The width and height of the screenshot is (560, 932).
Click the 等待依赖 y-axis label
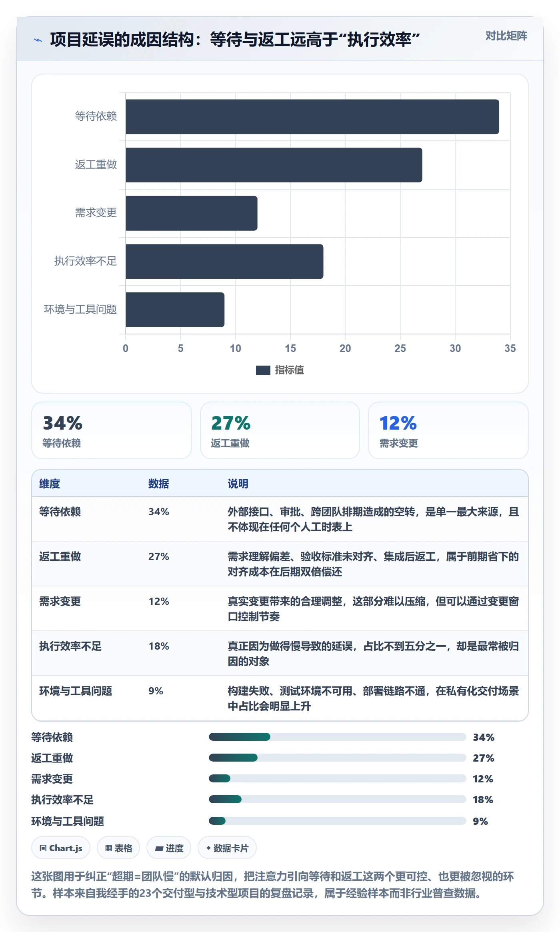click(96, 116)
